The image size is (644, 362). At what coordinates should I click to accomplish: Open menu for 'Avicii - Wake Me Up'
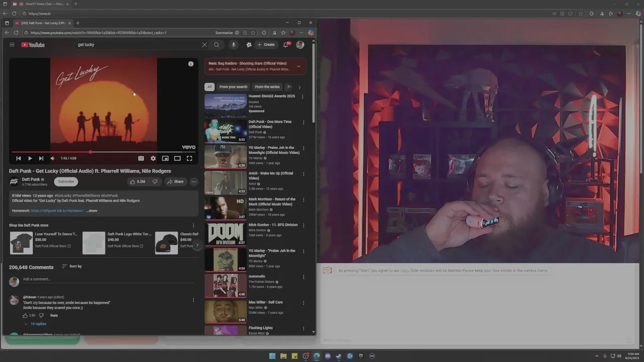pos(302,174)
